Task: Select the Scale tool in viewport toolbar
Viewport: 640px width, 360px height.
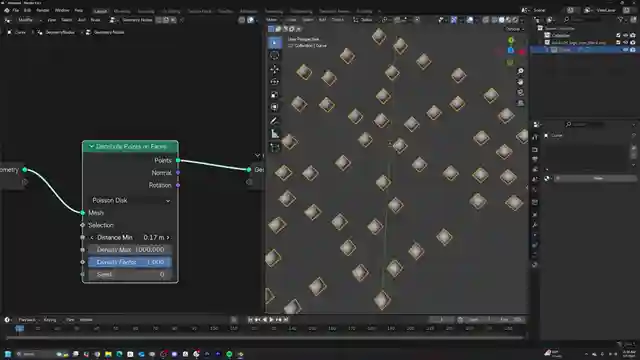Action: pyautogui.click(x=274, y=95)
